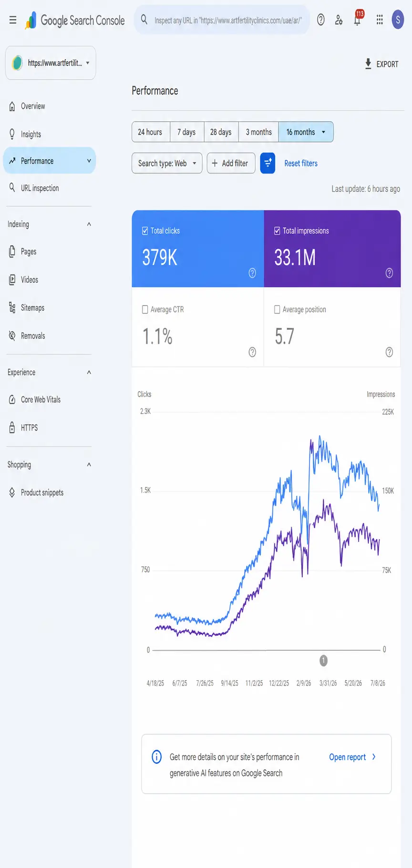Viewport: 412px width, 868px height.
Task: Open notifications bell with 113 badge
Action: [x=357, y=19]
